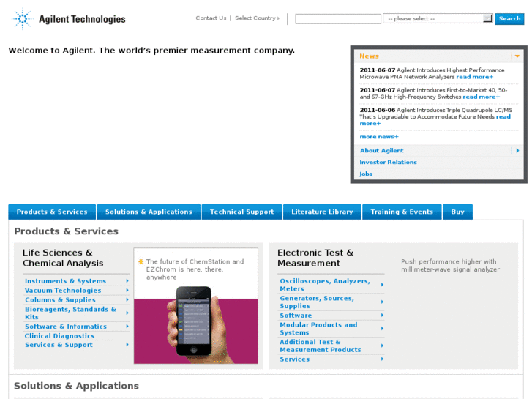Expand arrow beside Electronic Test Services
The height and width of the screenshot is (399, 532).
(x=382, y=359)
